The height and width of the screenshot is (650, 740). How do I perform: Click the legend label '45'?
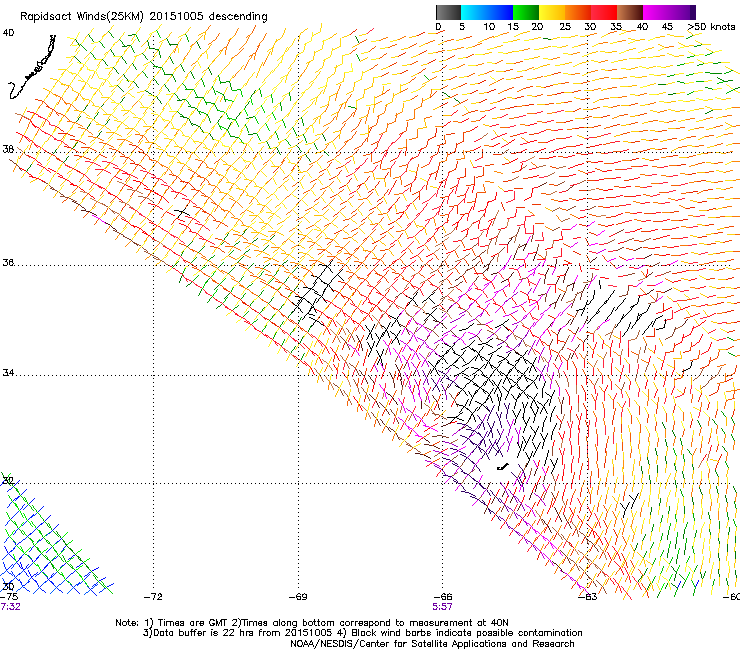(667, 27)
